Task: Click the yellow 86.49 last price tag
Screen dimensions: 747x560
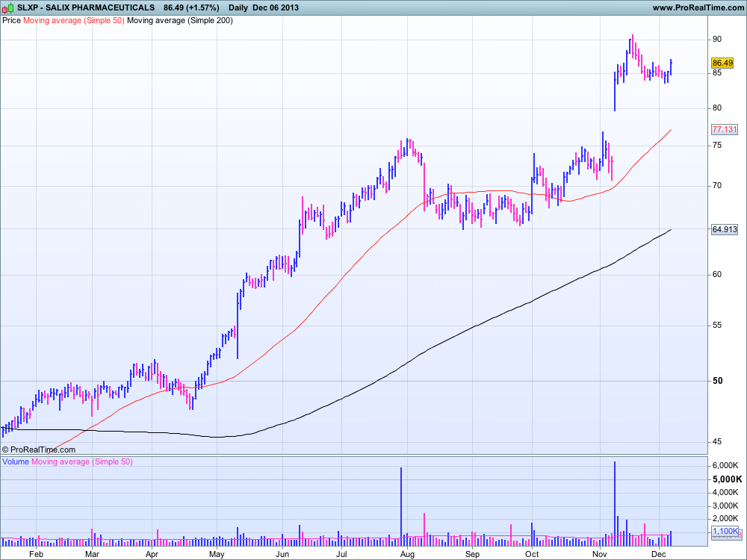Action: [x=722, y=63]
